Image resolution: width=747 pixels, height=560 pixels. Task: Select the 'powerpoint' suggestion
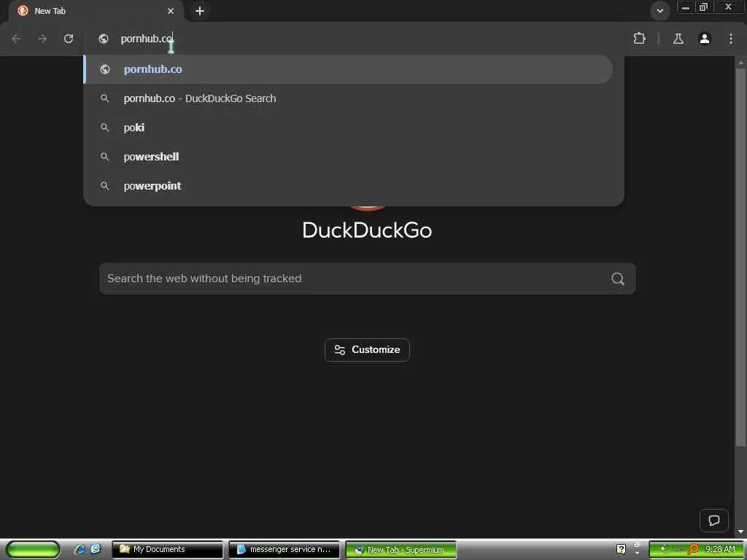354,186
